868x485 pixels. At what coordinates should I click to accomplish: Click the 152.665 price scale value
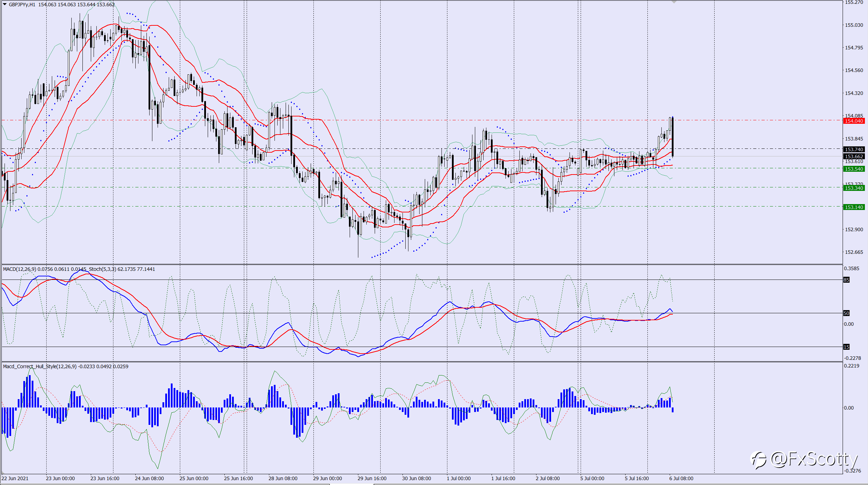pos(854,252)
